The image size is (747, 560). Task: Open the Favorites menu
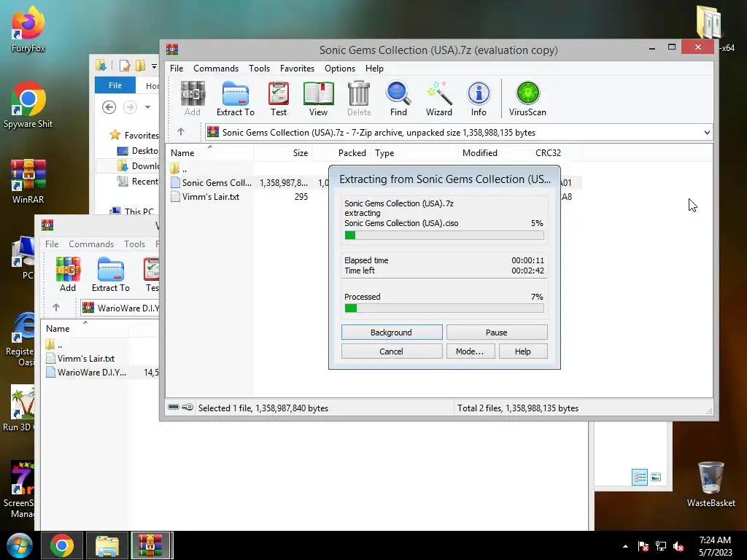click(297, 68)
